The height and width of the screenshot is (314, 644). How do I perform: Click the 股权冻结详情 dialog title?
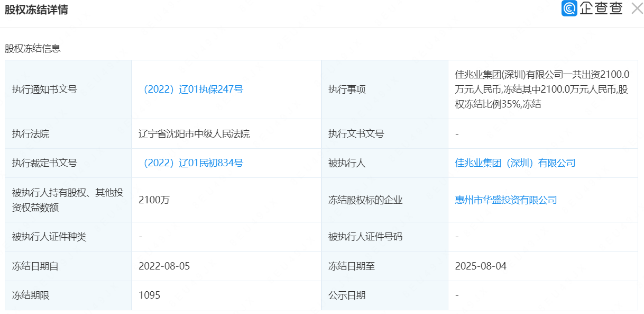[36, 10]
